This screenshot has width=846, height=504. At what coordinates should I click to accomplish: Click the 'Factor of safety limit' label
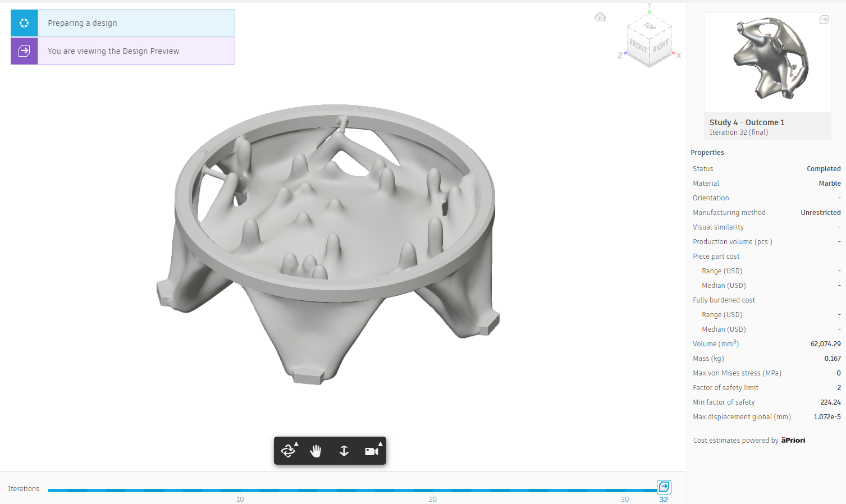click(x=725, y=388)
